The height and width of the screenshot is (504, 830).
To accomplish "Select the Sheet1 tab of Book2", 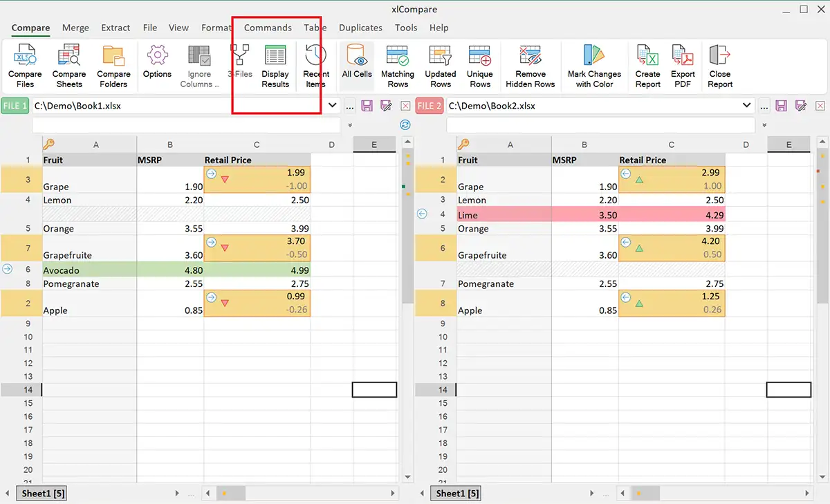I will pyautogui.click(x=456, y=493).
